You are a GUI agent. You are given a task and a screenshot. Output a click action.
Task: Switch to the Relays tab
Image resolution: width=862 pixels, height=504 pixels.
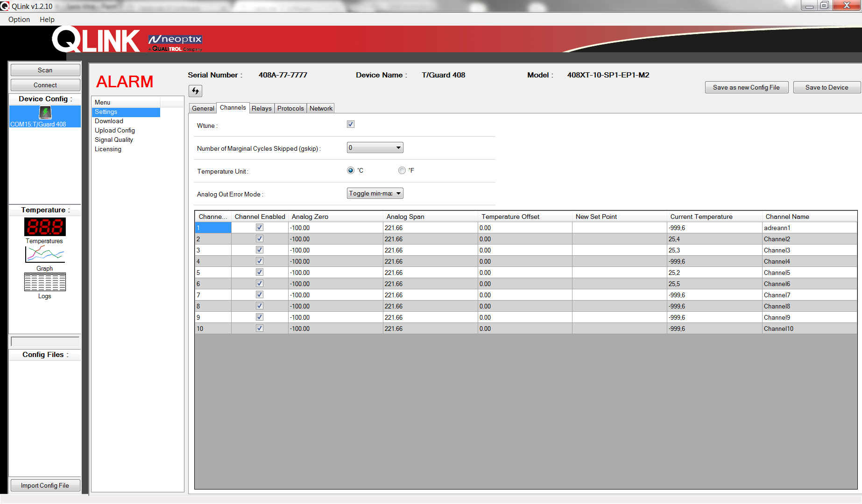261,108
